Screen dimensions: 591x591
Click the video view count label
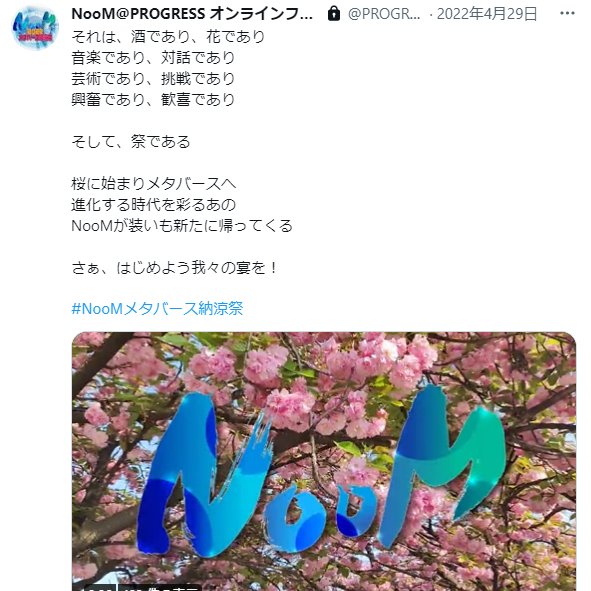click(x=161, y=588)
